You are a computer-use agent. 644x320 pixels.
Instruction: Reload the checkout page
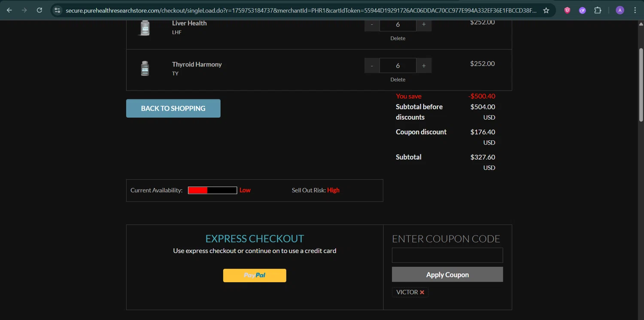pyautogui.click(x=39, y=10)
